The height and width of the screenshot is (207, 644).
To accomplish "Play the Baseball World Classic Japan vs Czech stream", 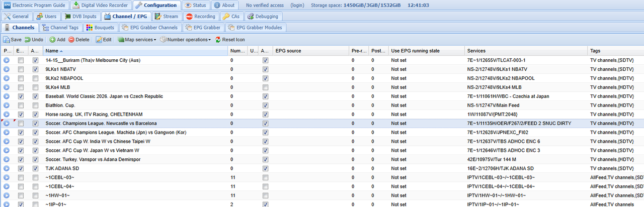I will point(7,96).
